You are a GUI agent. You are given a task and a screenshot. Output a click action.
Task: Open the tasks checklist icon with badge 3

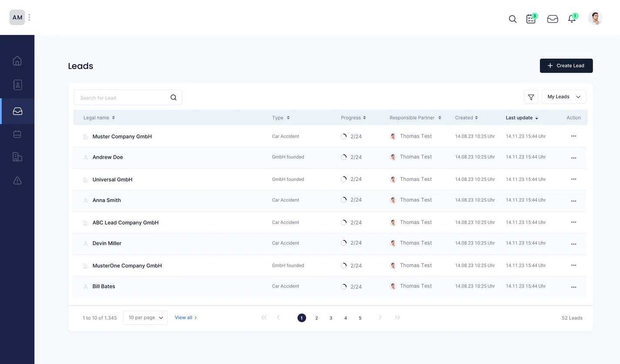(531, 19)
